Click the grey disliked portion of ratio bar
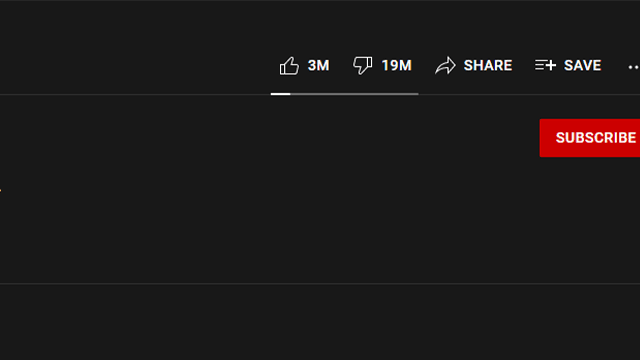Viewport: 640px width, 360px height. (354, 94)
